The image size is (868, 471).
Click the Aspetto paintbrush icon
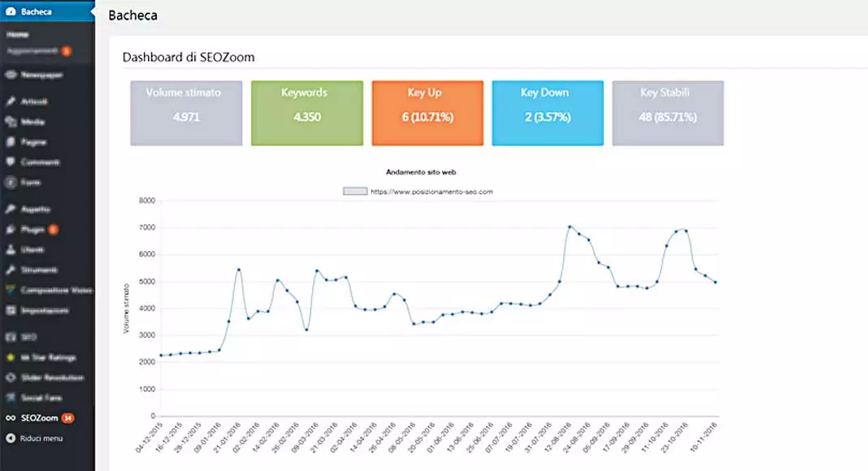click(x=11, y=209)
